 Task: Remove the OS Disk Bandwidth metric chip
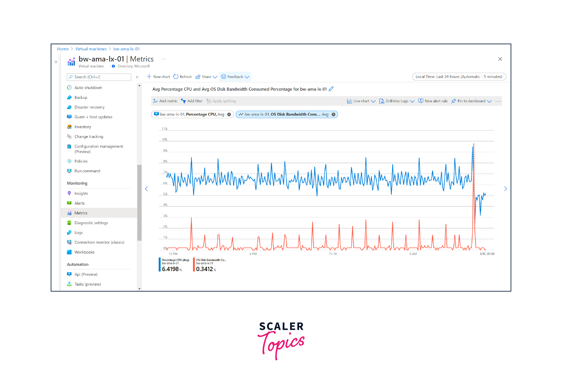[x=333, y=114]
